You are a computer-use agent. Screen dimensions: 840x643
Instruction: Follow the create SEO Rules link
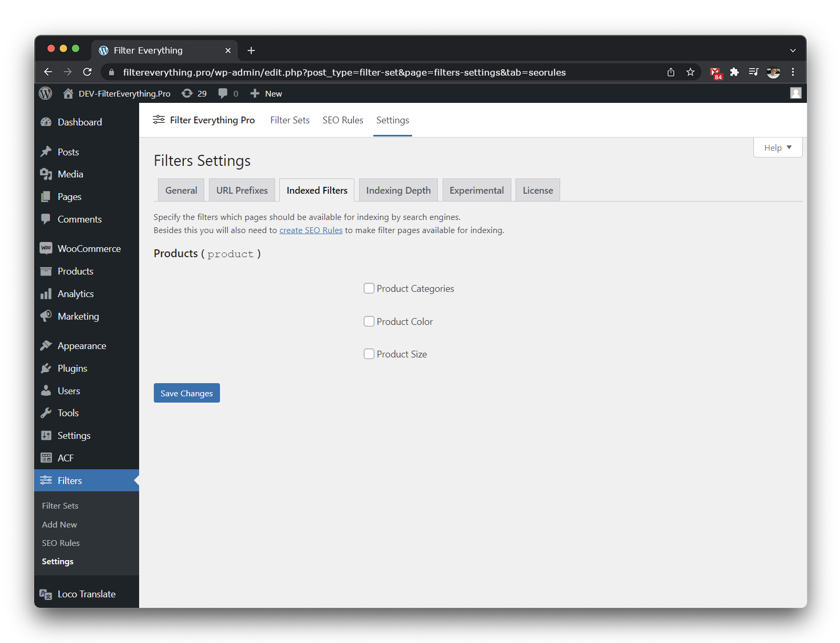[x=311, y=230]
